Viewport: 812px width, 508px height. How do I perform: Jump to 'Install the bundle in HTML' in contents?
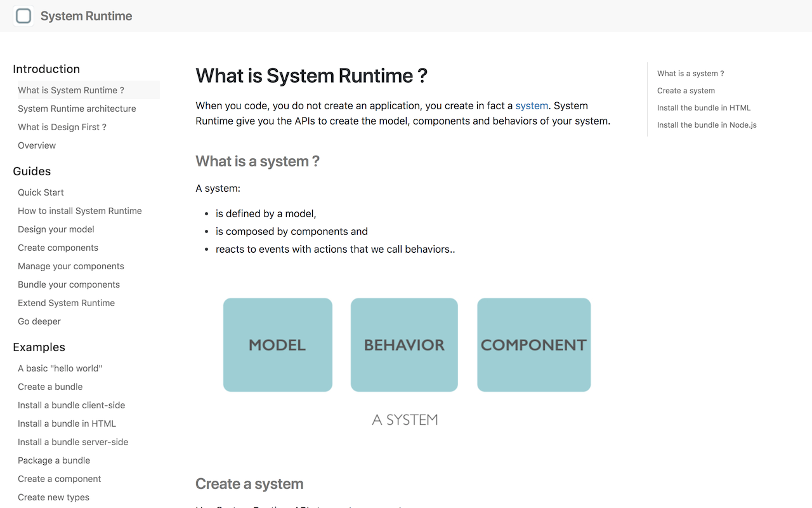pos(704,108)
